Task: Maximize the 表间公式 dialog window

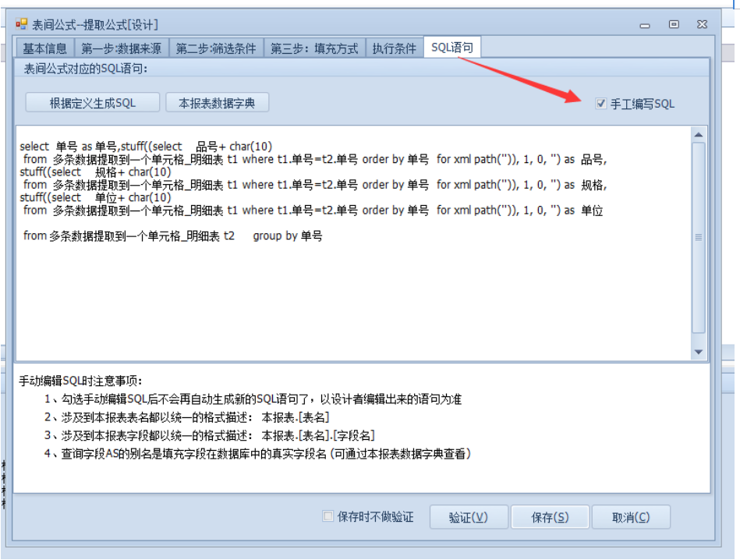Action: (674, 25)
